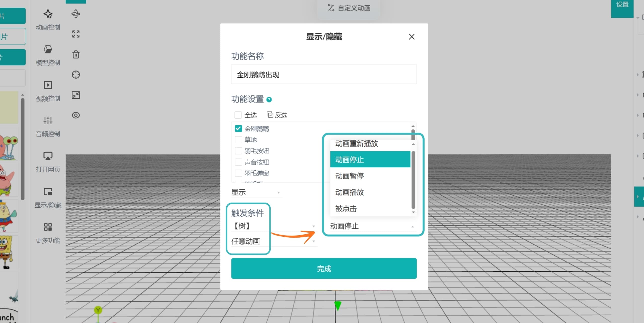Check the 羽毛按钮 checkbox
The height and width of the screenshot is (323, 644).
point(238,151)
